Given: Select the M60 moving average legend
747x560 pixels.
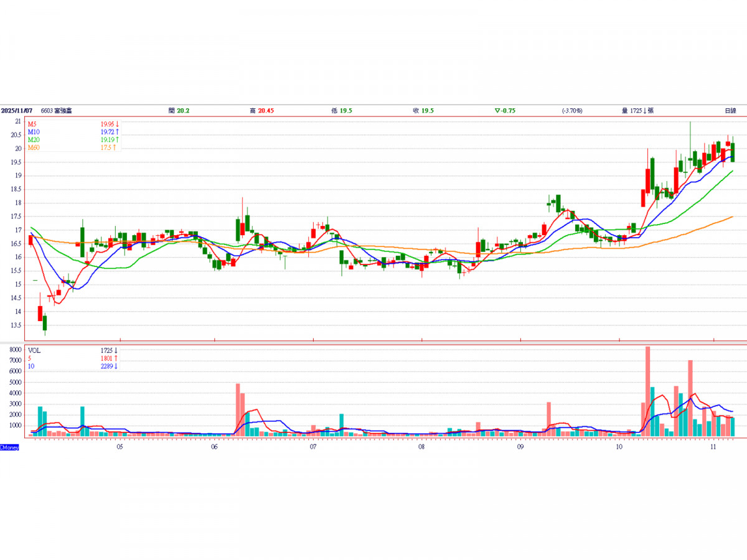Looking at the screenshot, I should point(33,147).
